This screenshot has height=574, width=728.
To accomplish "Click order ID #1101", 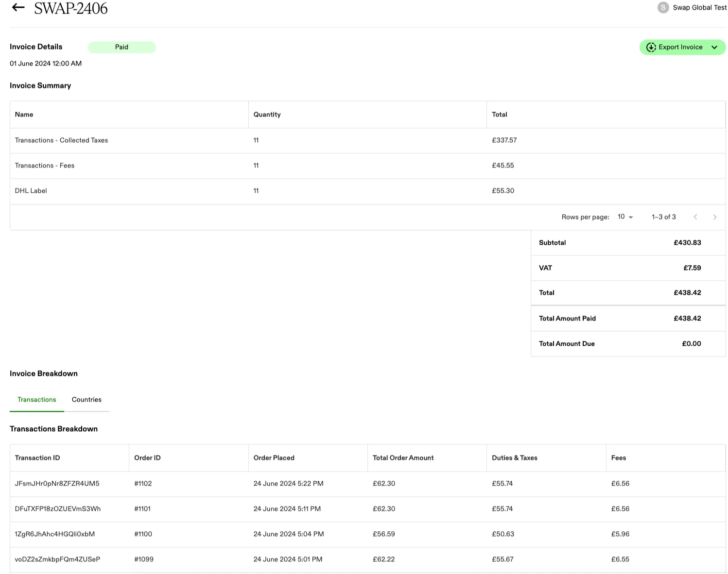I will (142, 509).
